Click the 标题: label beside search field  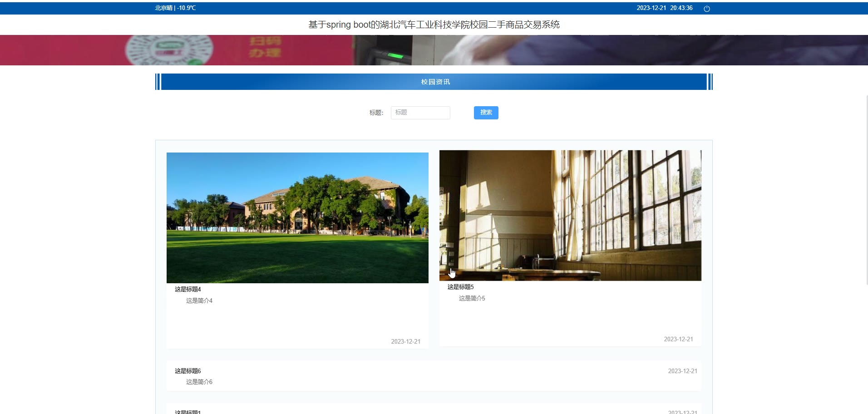coord(376,113)
